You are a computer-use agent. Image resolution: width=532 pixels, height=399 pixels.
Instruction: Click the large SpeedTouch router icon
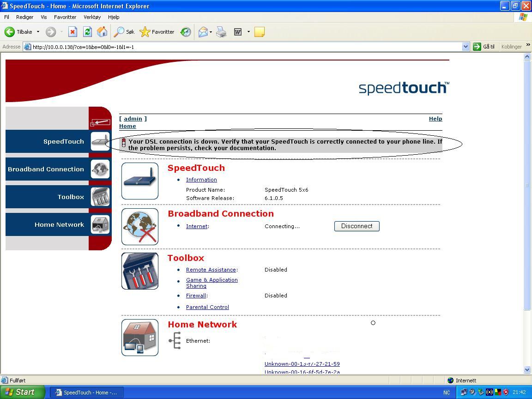[x=140, y=181]
